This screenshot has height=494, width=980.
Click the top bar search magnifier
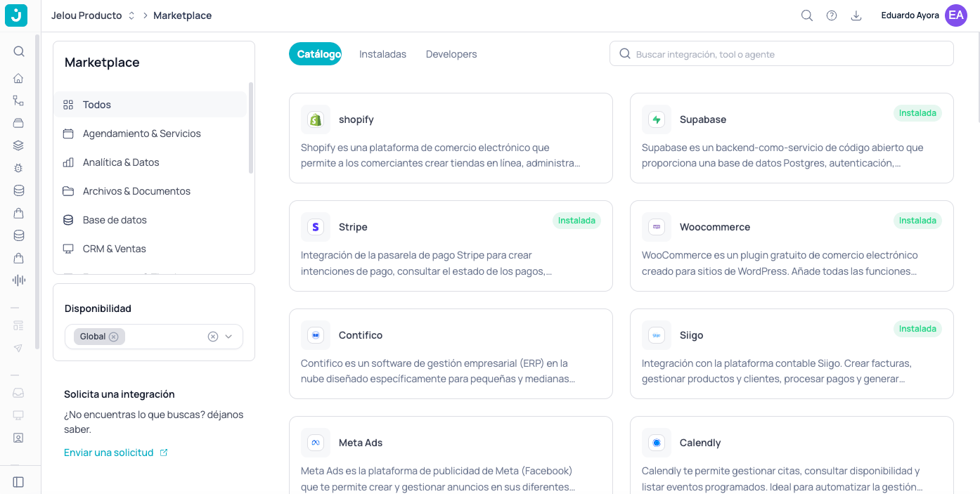(807, 15)
